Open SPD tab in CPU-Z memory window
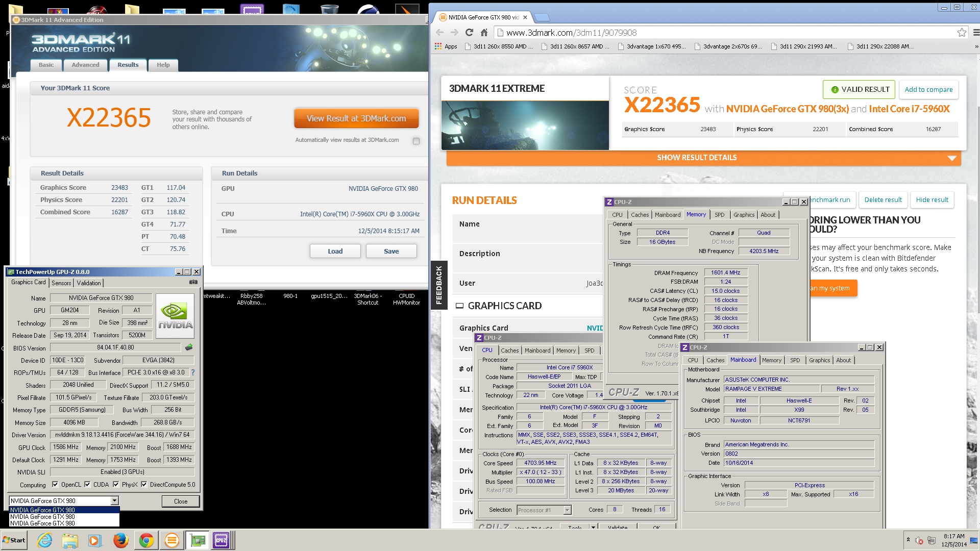980x551 pixels. [x=719, y=215]
